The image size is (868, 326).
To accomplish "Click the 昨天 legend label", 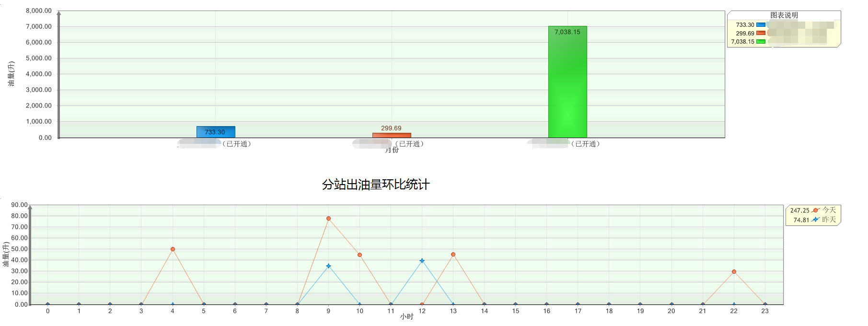I will coord(829,220).
